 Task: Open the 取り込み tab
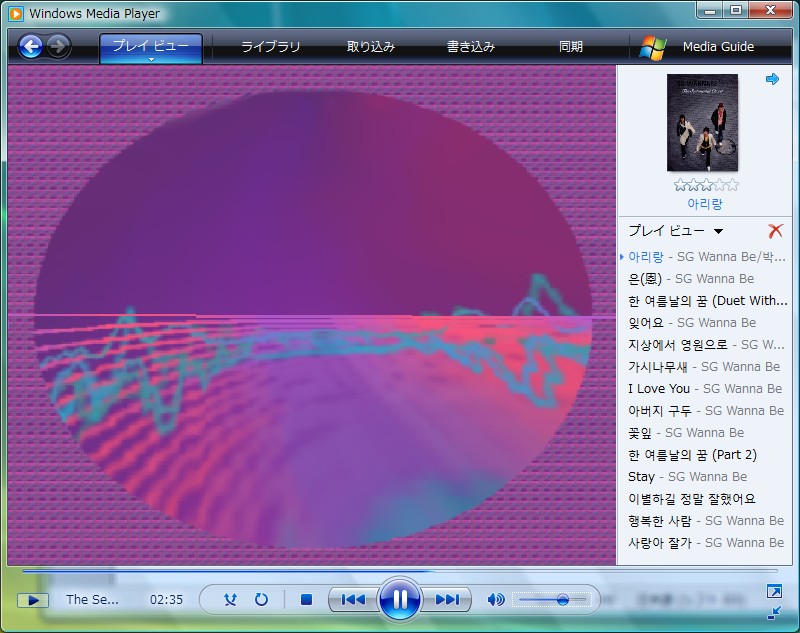click(371, 46)
